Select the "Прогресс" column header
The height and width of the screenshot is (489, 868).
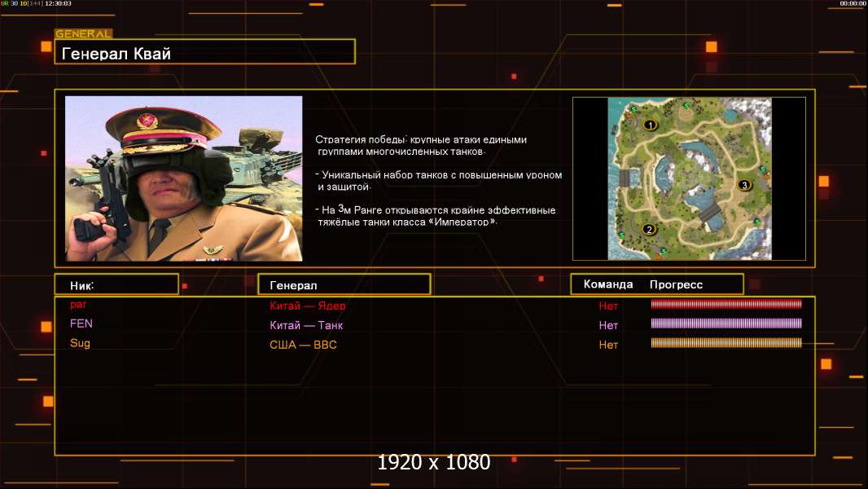click(x=676, y=284)
